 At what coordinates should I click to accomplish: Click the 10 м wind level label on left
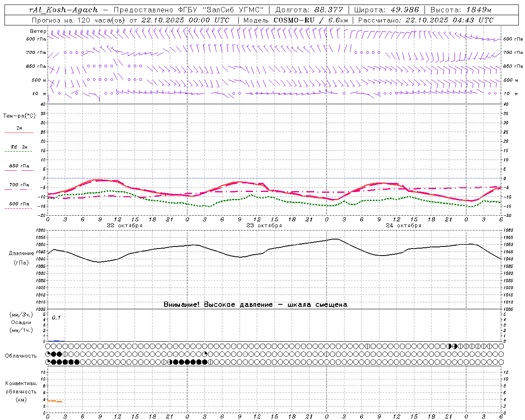pyautogui.click(x=39, y=94)
